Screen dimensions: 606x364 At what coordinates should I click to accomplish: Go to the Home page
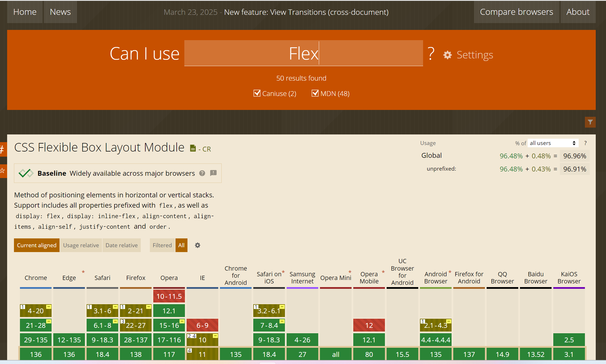(x=25, y=12)
